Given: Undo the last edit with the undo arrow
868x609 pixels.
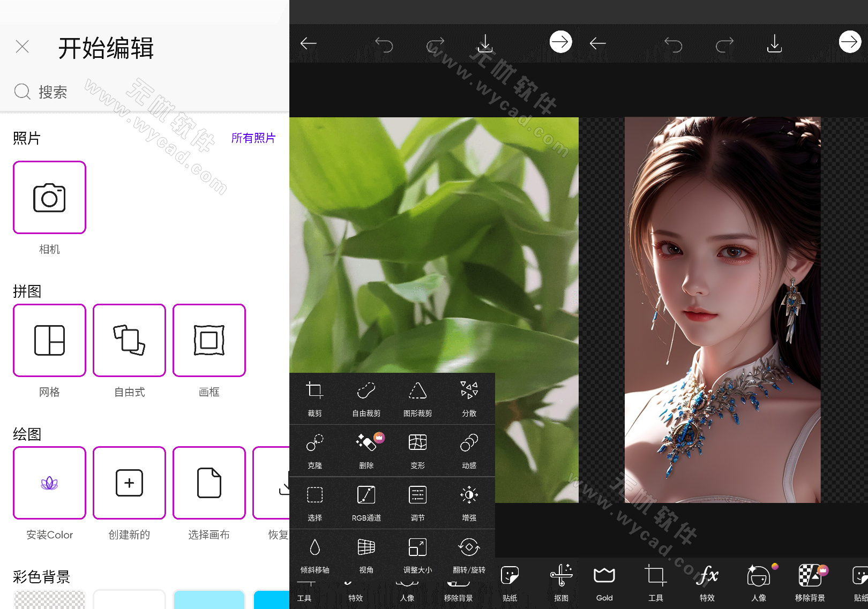Looking at the screenshot, I should point(674,43).
